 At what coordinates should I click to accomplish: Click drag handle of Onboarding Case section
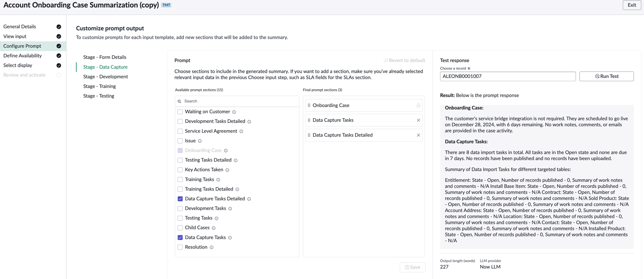tap(309, 105)
